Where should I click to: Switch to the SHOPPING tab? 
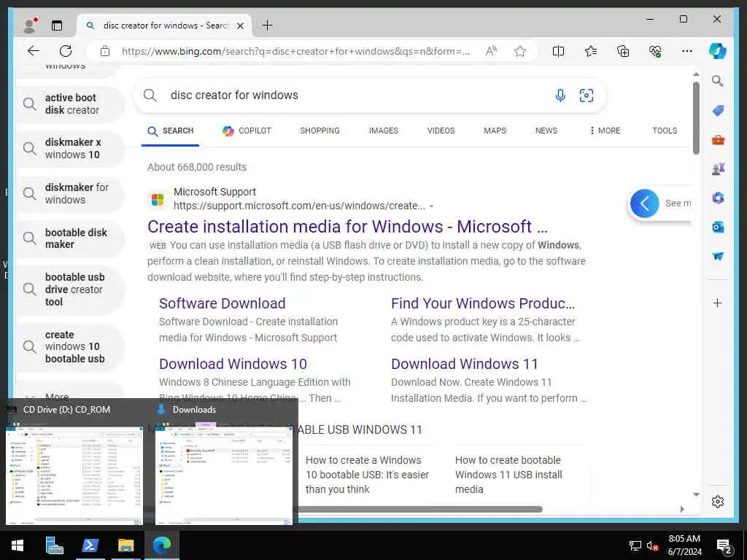point(320,131)
